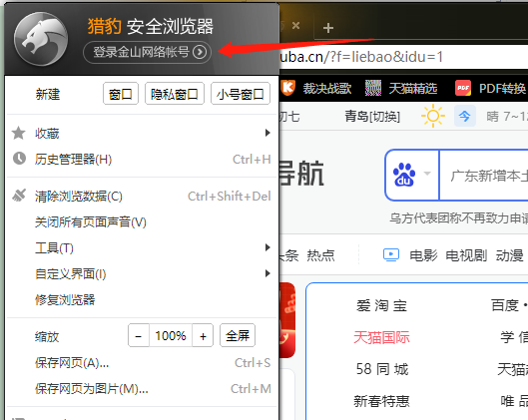The width and height of the screenshot is (528, 420).
Task: Open the 电视剧 category
Action: click(x=466, y=255)
